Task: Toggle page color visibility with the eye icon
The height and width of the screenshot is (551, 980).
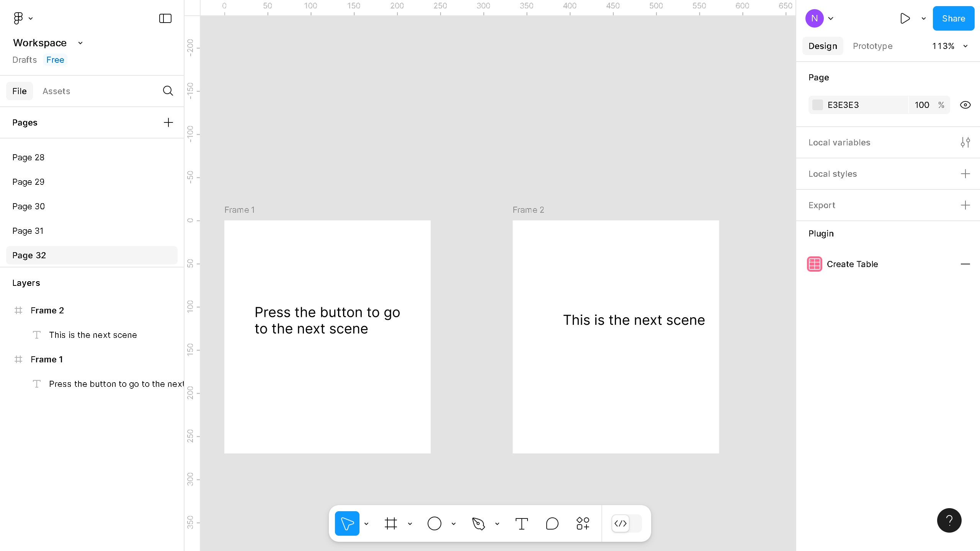Action: 965,104
